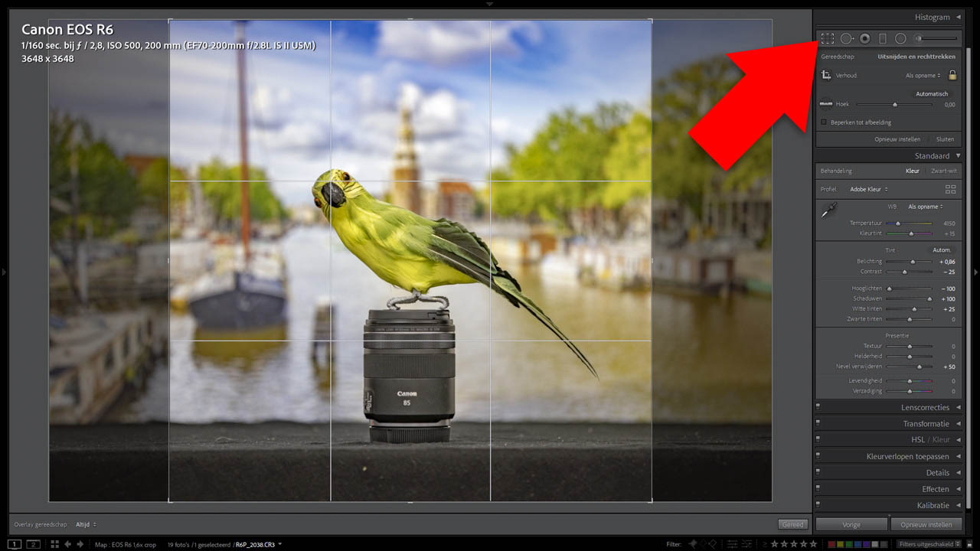Switch treatment to Zwart-wit
980x551 pixels.
943,171
